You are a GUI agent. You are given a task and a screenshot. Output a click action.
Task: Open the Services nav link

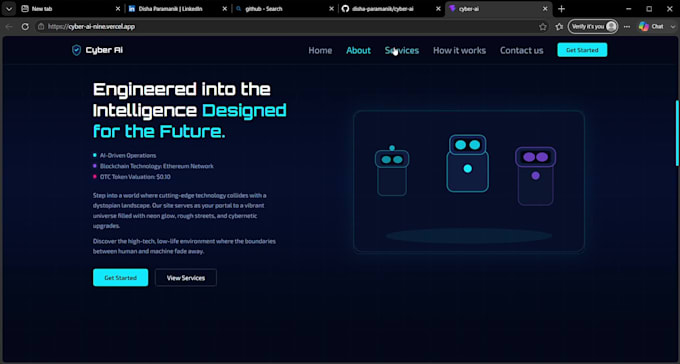pos(402,50)
